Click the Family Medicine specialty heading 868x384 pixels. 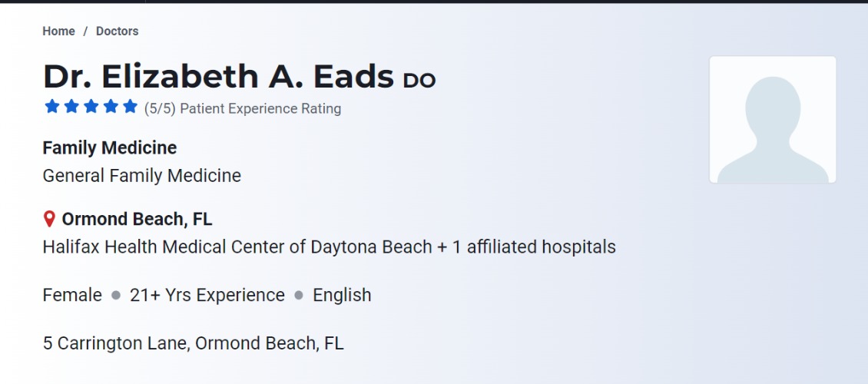pyautogui.click(x=110, y=147)
